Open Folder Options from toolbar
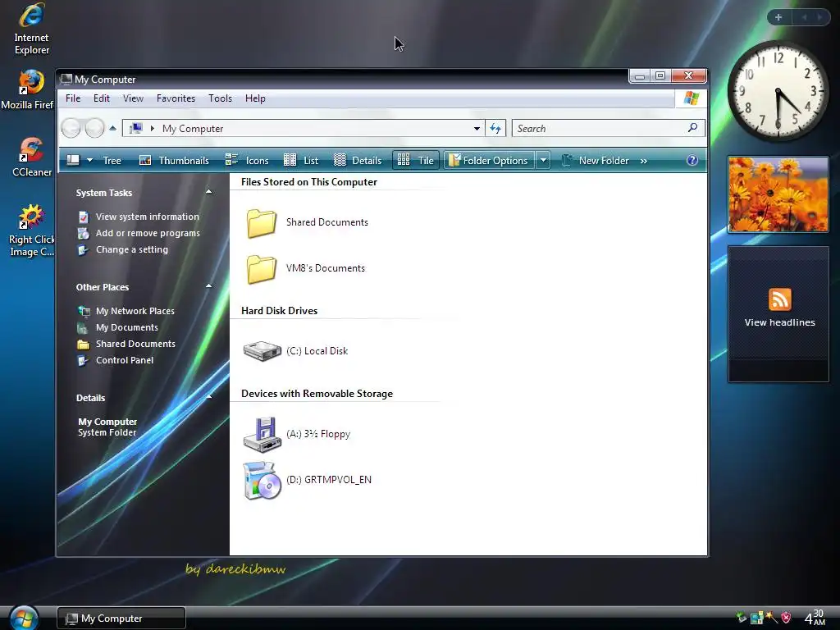The image size is (840, 630). click(489, 161)
